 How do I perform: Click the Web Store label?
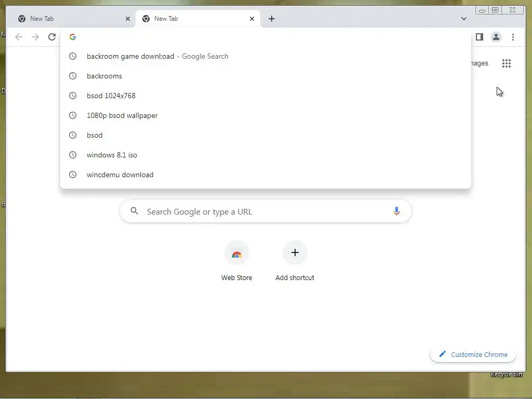pos(236,277)
